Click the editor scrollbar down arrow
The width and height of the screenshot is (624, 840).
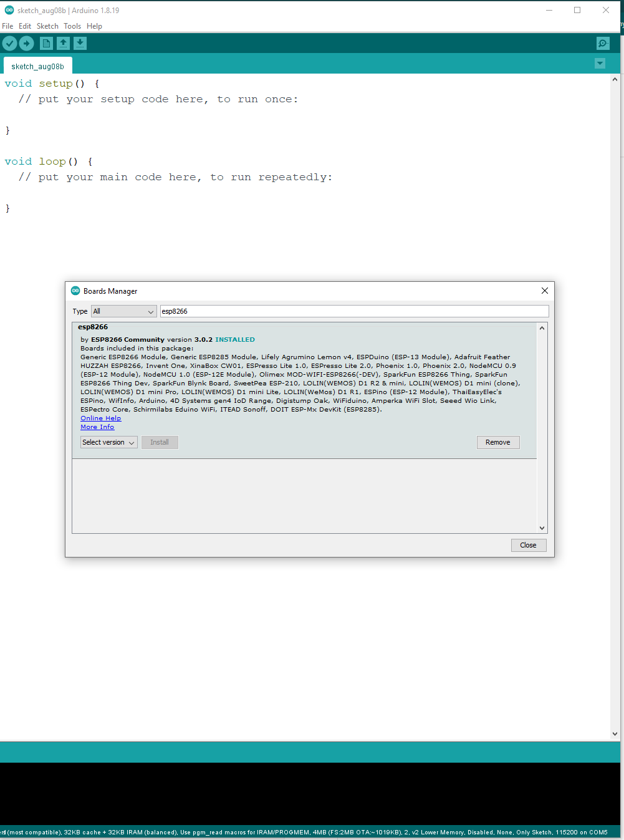[x=615, y=734]
